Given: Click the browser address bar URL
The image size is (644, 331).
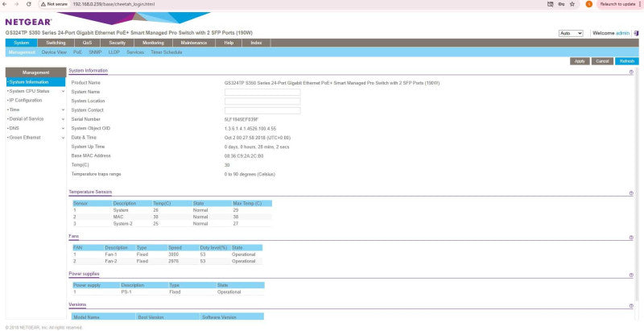Looking at the screenshot, I should pyautogui.click(x=114, y=4).
